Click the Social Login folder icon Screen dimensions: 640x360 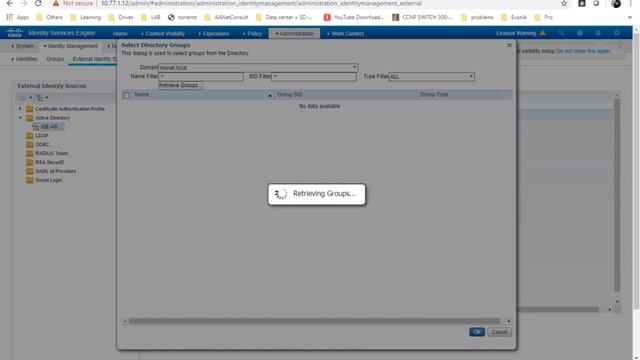coord(29,180)
